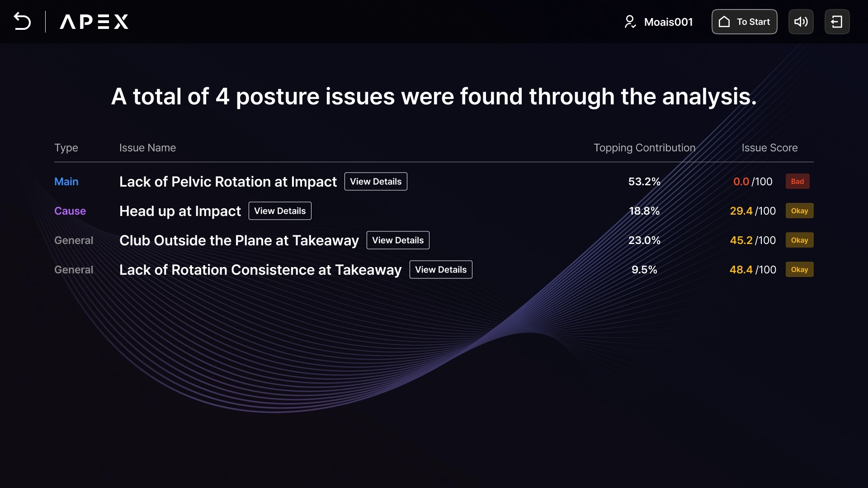View Details for Lack of Rotation Consistence
868x488 pixels.
pos(440,270)
